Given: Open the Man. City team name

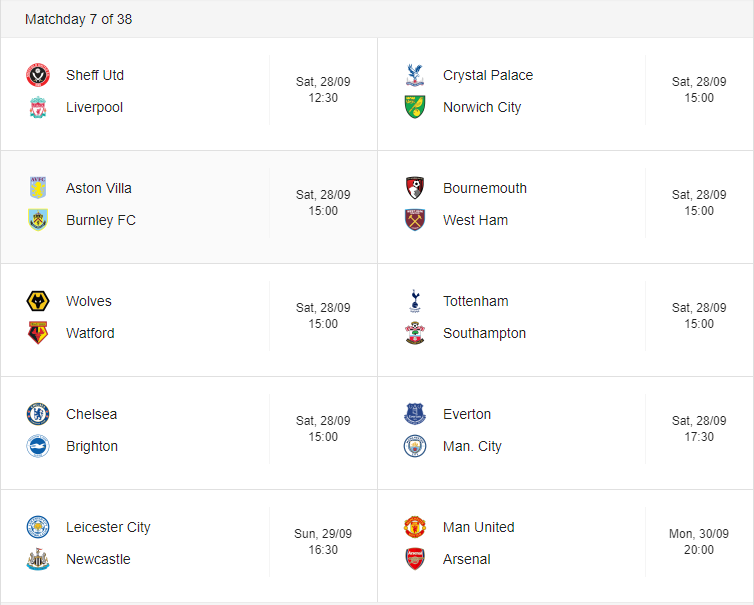Looking at the screenshot, I should [472, 446].
